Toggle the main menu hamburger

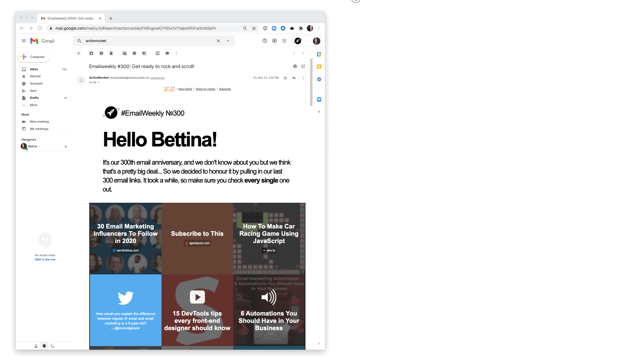24,41
